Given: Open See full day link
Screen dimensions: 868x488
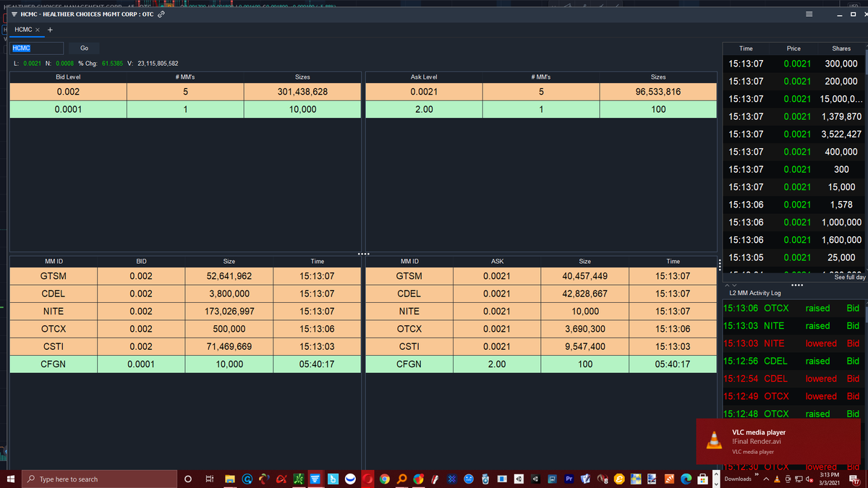Looking at the screenshot, I should point(850,277).
